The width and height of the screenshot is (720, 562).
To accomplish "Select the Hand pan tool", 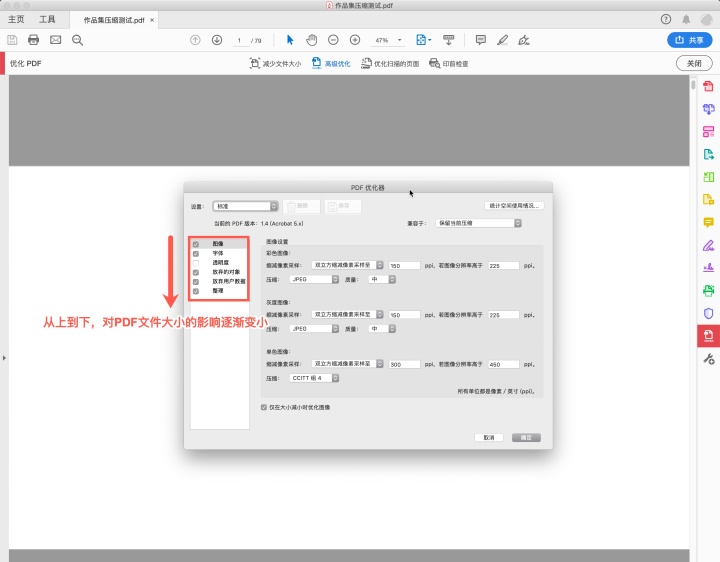I will pyautogui.click(x=312, y=40).
